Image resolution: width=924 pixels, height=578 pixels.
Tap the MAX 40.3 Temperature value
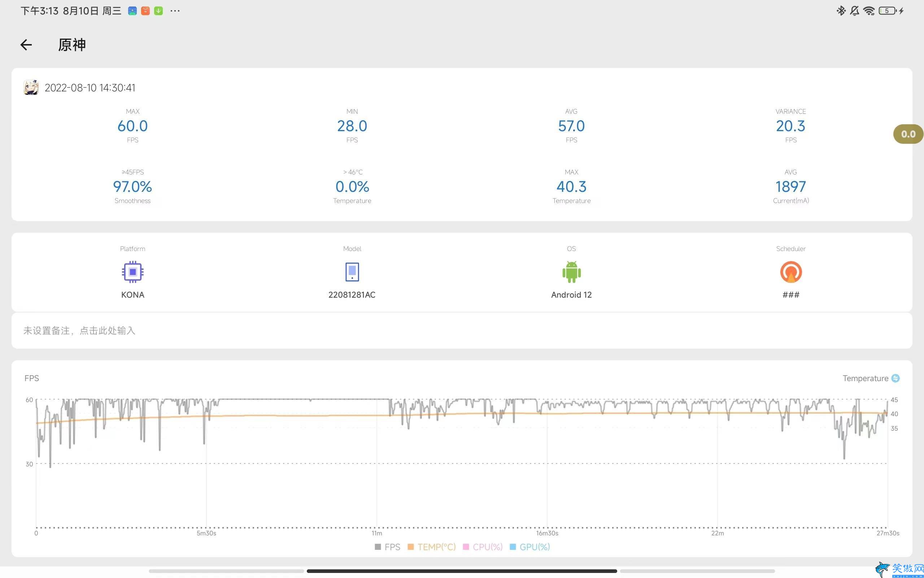pos(571,186)
